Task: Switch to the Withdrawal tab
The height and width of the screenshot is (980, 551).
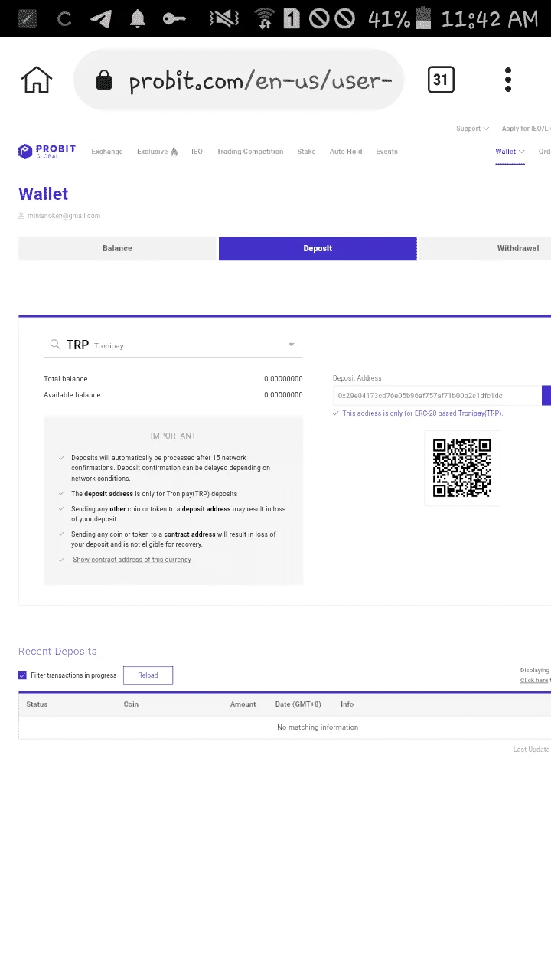Action: pyautogui.click(x=485, y=248)
